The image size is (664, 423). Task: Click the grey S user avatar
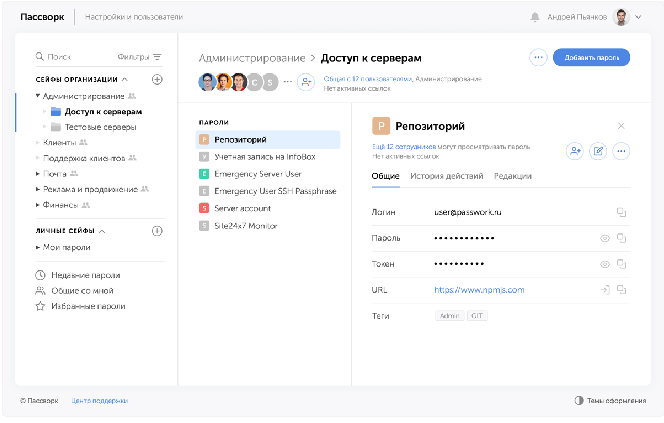click(x=270, y=82)
